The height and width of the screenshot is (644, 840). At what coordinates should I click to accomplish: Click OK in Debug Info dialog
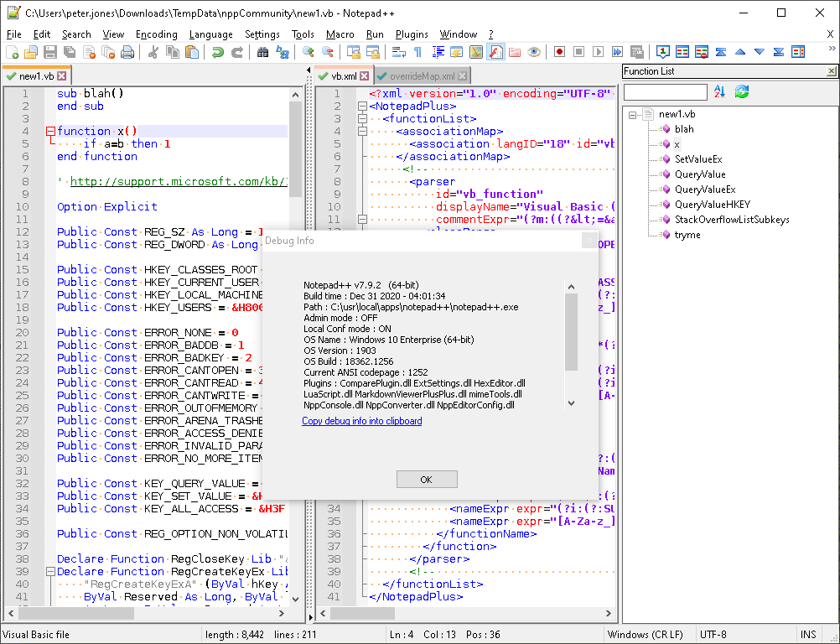(427, 480)
